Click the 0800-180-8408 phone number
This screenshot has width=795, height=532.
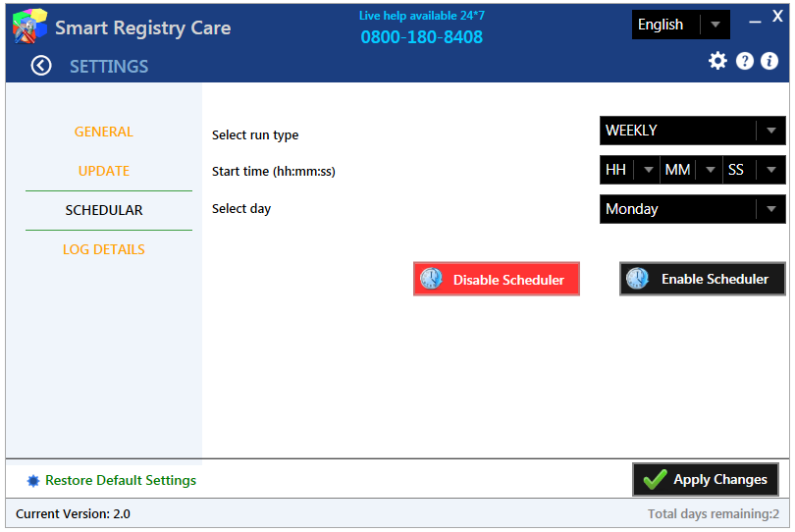[x=422, y=37]
